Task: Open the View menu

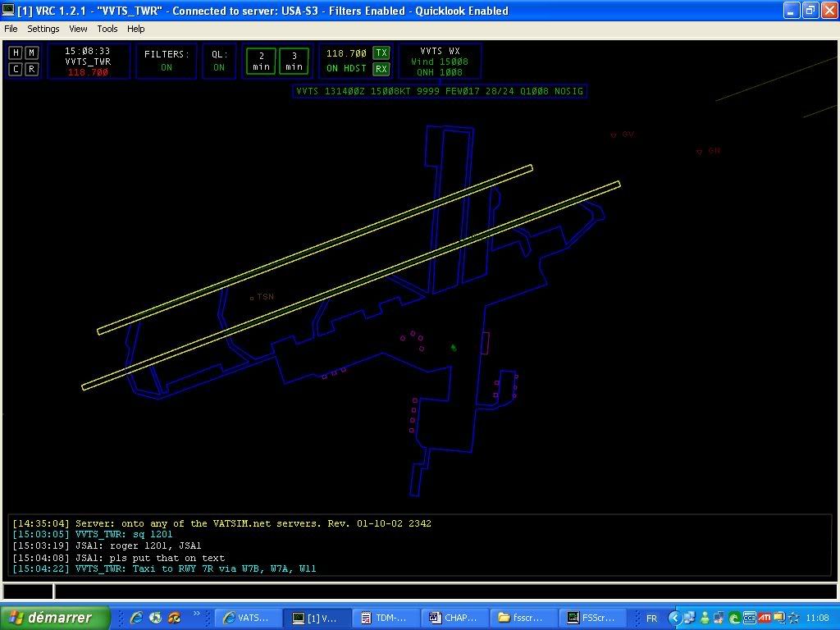Action: click(x=78, y=29)
